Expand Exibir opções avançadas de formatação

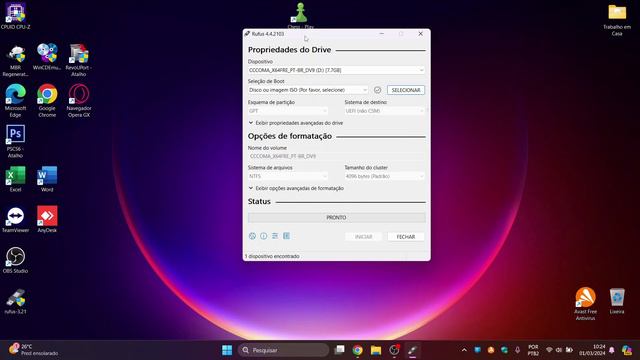[296, 188]
